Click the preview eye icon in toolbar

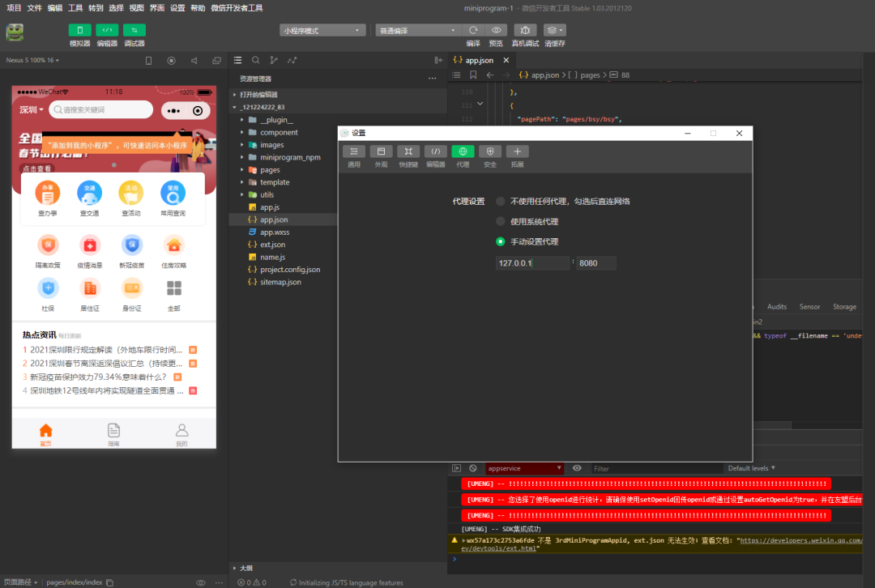pyautogui.click(x=496, y=30)
